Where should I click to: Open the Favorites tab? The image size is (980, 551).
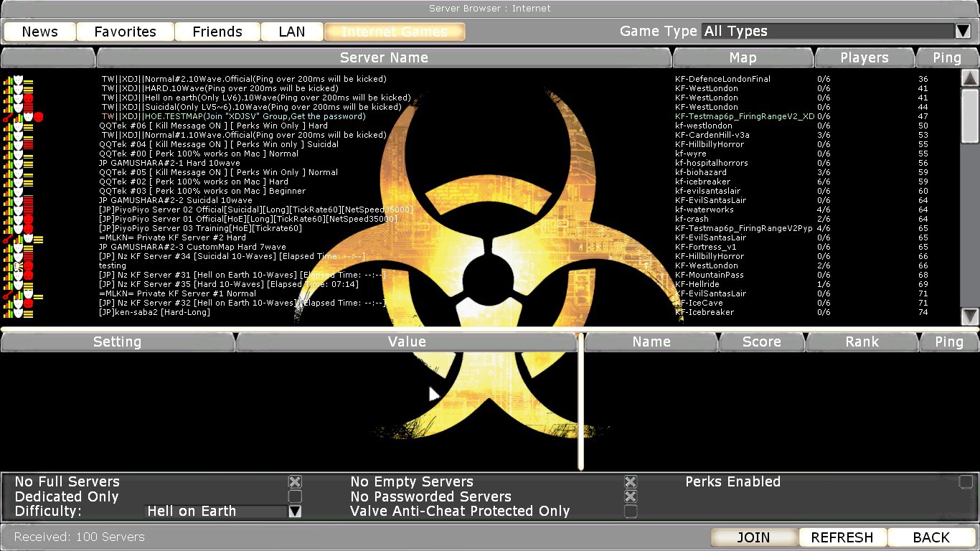pos(126,32)
